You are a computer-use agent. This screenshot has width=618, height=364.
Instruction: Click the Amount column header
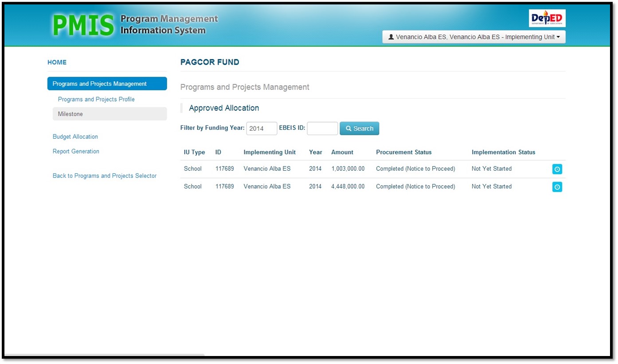pos(342,152)
